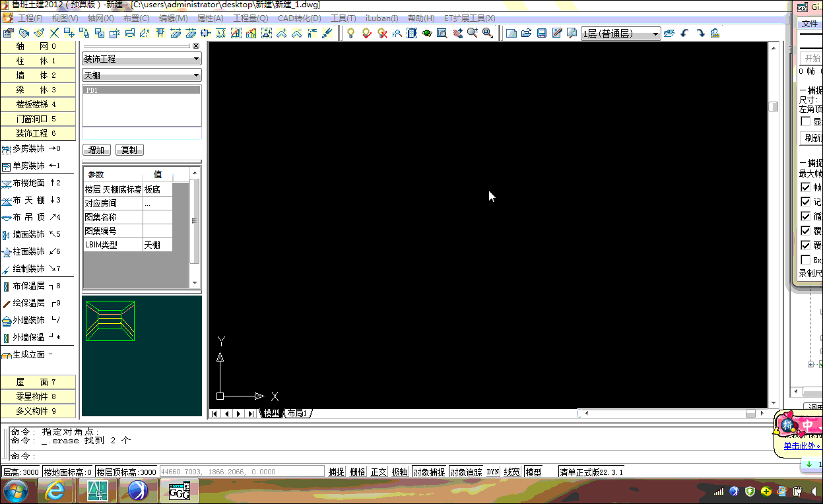
Task: Toggle 对象捕捉 object snap in status bar
Action: 429,472
